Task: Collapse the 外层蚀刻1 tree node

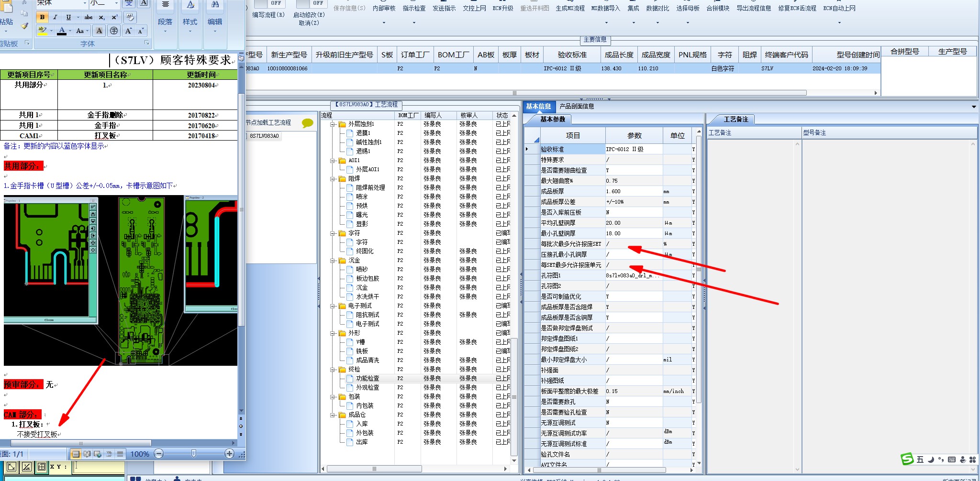Action: click(x=333, y=124)
